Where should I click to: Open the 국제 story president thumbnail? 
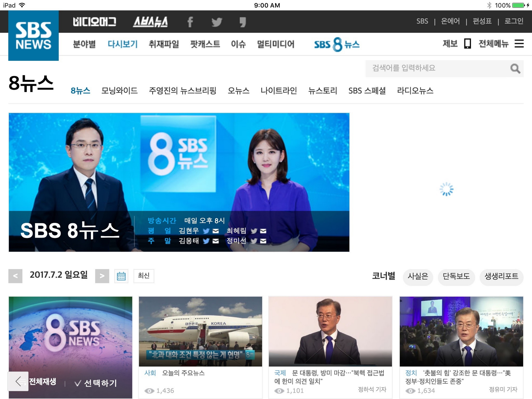coord(330,332)
